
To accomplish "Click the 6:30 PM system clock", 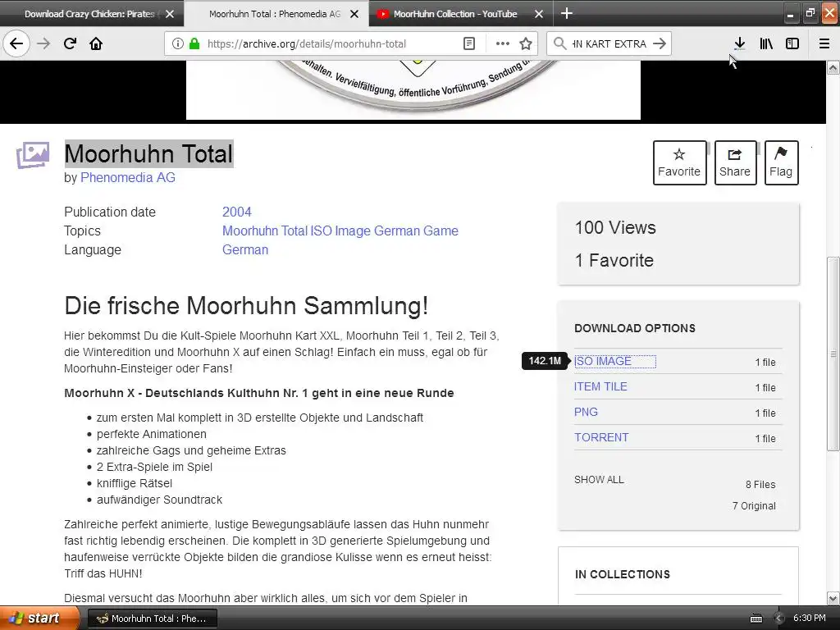I will pos(810,618).
